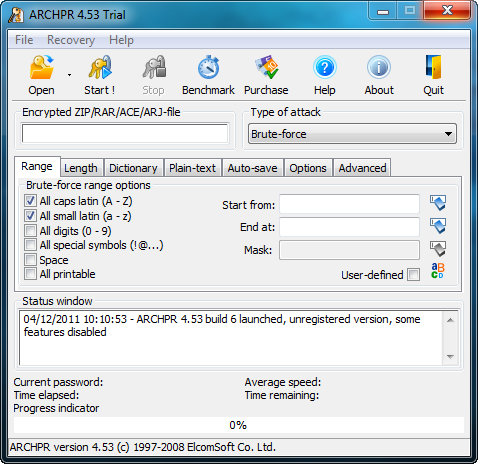478x464 pixels.
Task: Enable All special symbols checkbox
Action: 30,245
